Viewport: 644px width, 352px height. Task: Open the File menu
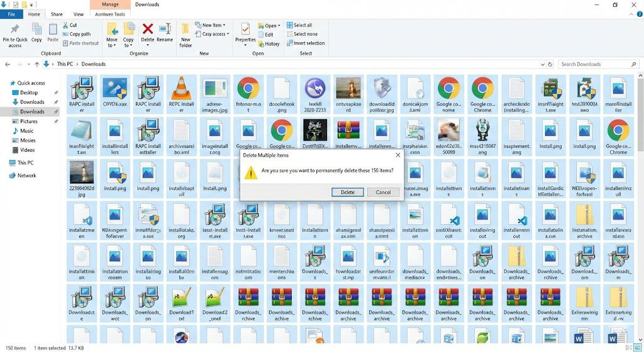click(11, 14)
